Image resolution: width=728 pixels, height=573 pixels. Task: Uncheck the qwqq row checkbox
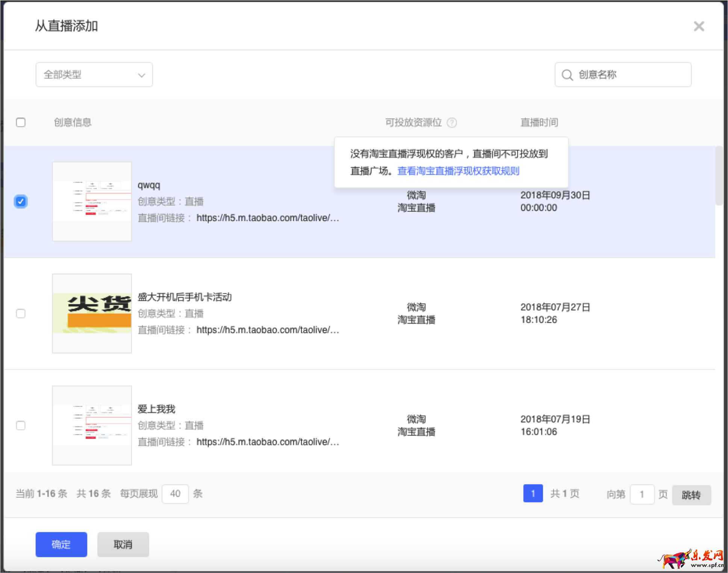pyautogui.click(x=21, y=202)
